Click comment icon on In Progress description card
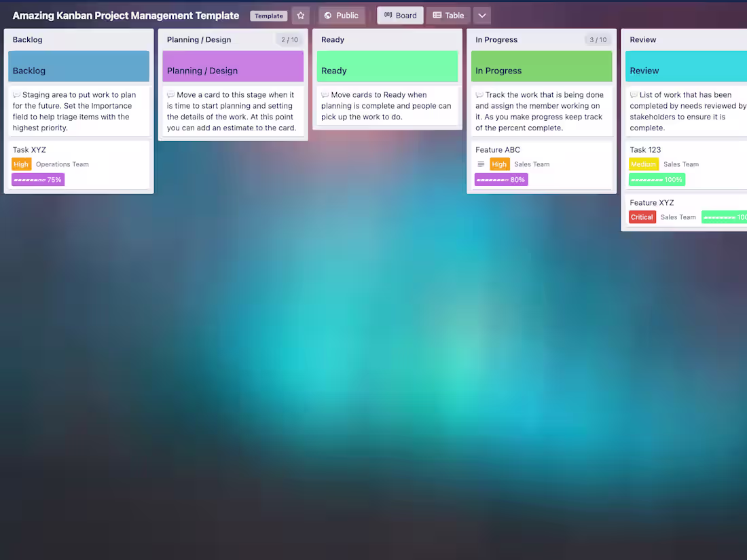 (479, 95)
